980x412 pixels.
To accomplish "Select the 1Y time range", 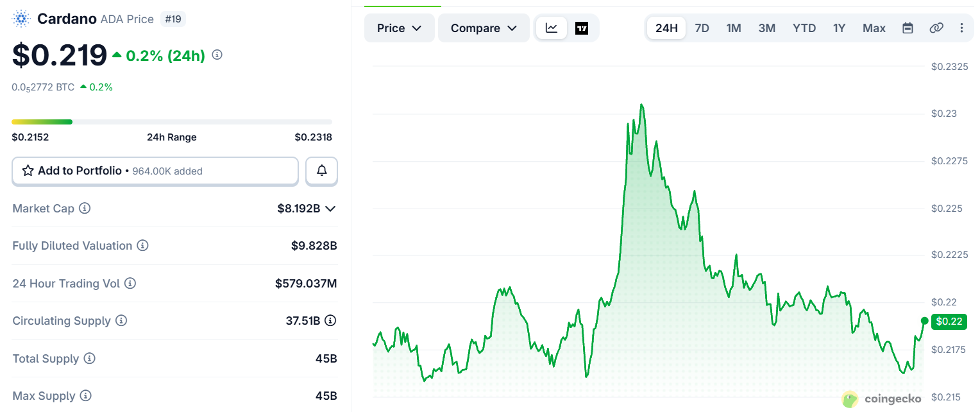I will tap(840, 28).
